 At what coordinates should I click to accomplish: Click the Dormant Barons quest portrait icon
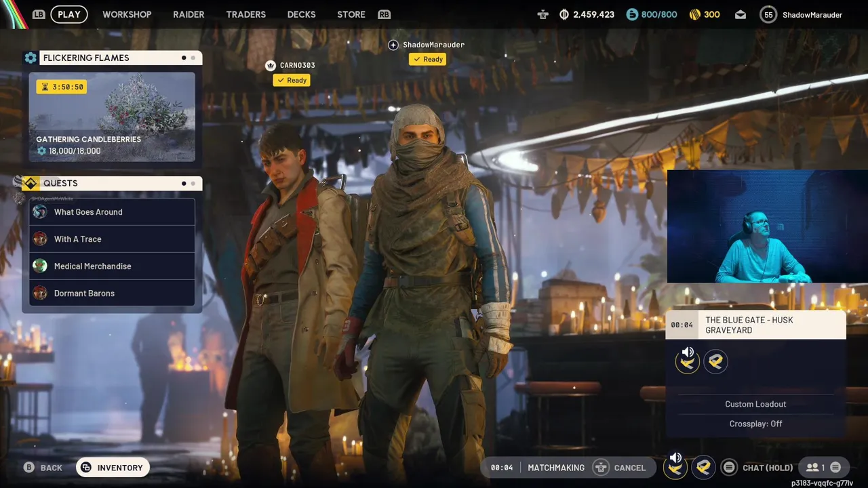[x=40, y=293]
